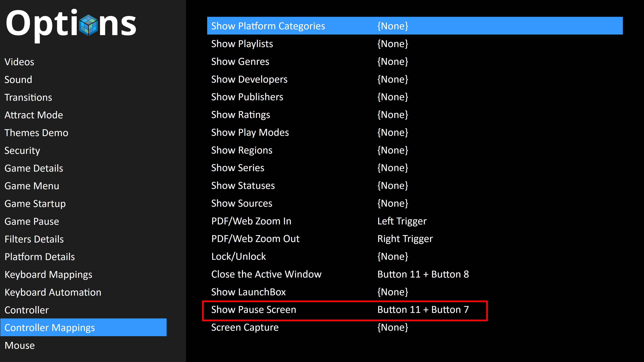Select the Show Ratings mapping

click(x=415, y=115)
